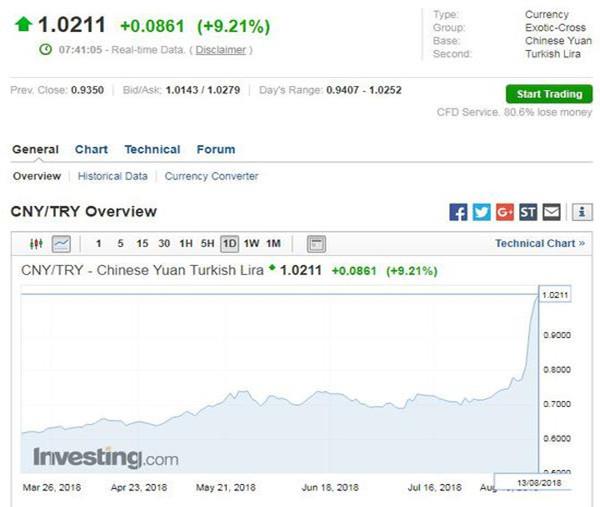Viewport: 600px width, 507px height.
Task: Share via the StockTwits ST icon
Action: coord(528,212)
